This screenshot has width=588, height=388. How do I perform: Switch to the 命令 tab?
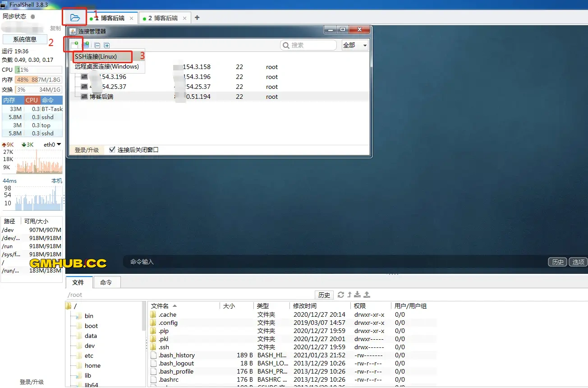click(106, 282)
